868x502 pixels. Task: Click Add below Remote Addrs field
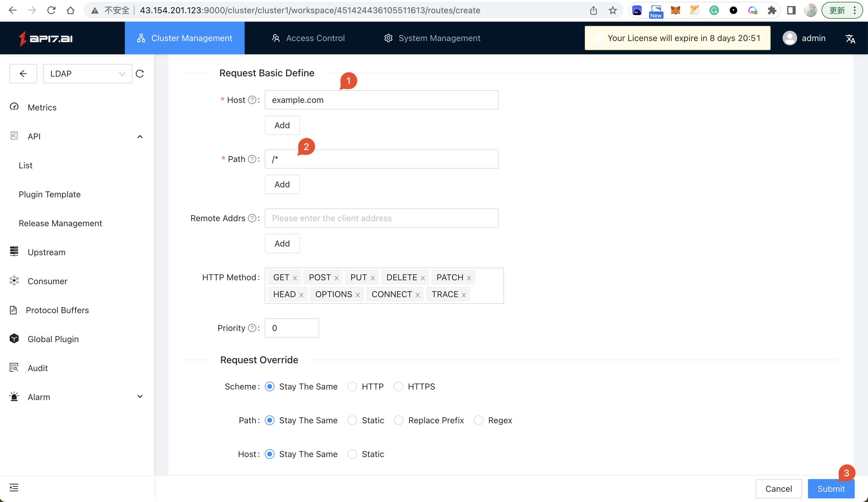pyautogui.click(x=282, y=243)
